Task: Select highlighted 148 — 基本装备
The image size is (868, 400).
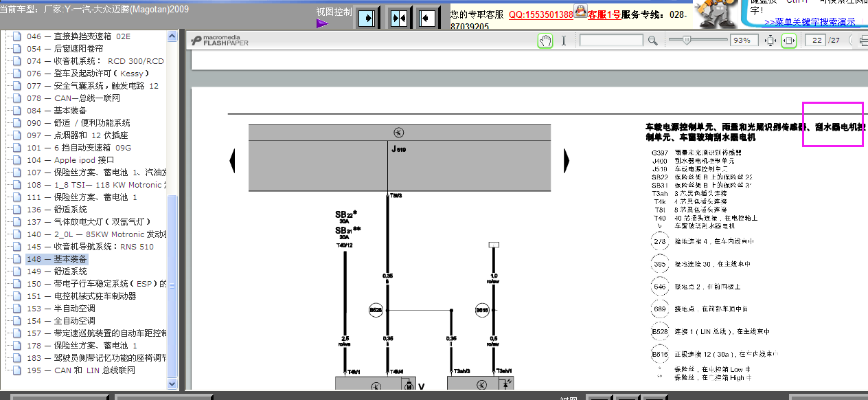Action: click(x=57, y=259)
